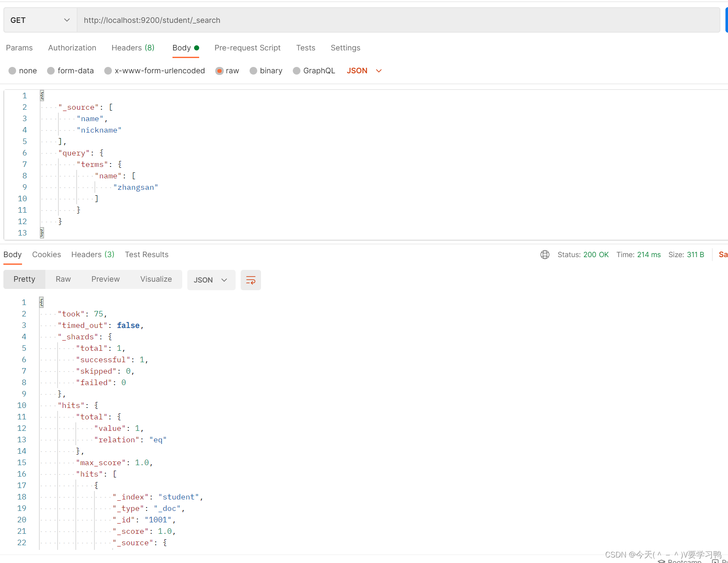Click the Time 214 ms value
This screenshot has width=728, height=563.
click(x=649, y=255)
